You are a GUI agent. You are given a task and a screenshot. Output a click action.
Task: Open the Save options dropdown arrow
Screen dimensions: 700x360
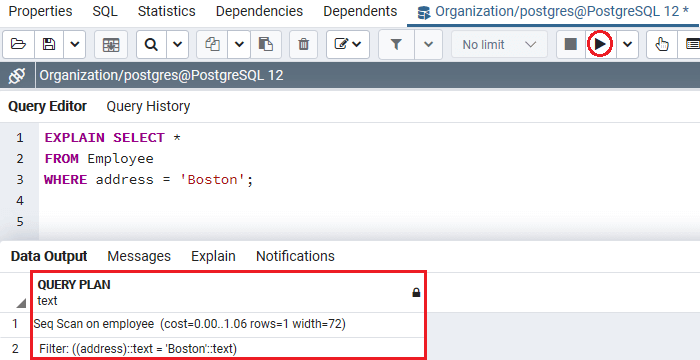tap(75, 44)
